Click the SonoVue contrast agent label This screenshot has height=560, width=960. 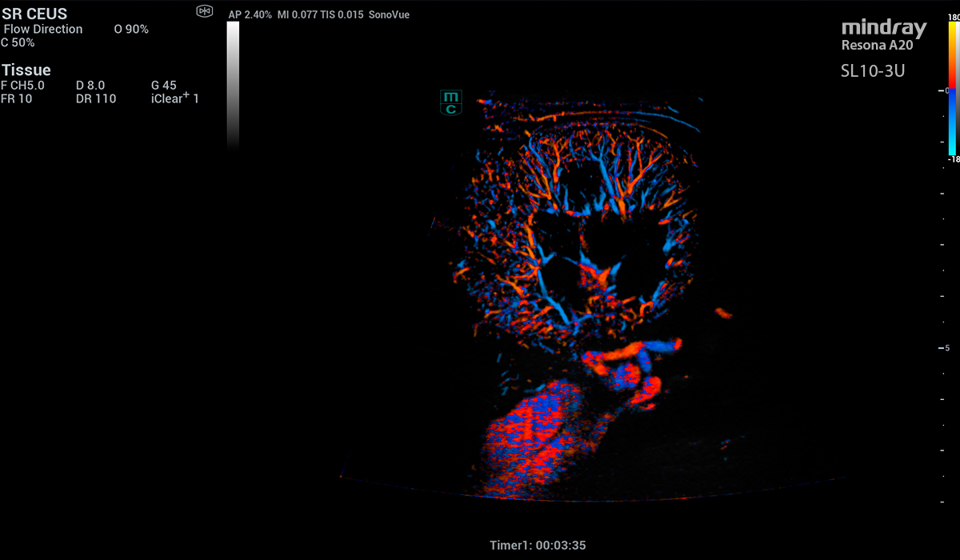coord(388,14)
